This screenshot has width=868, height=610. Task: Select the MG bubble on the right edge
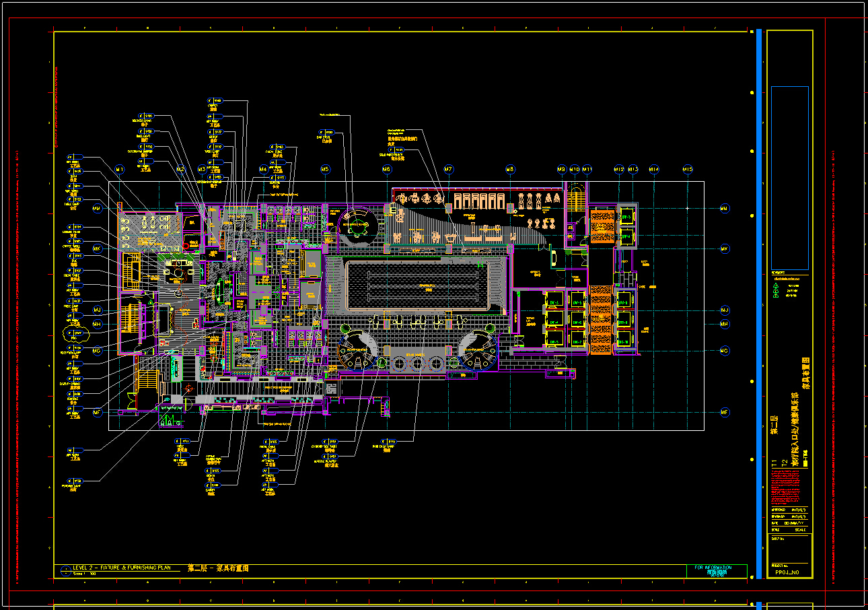pos(725,350)
